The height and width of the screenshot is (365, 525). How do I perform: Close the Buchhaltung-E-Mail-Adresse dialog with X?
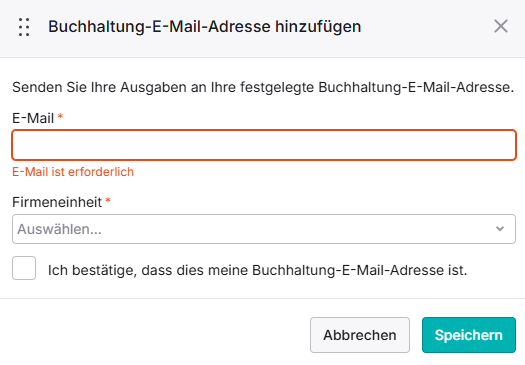(x=501, y=26)
